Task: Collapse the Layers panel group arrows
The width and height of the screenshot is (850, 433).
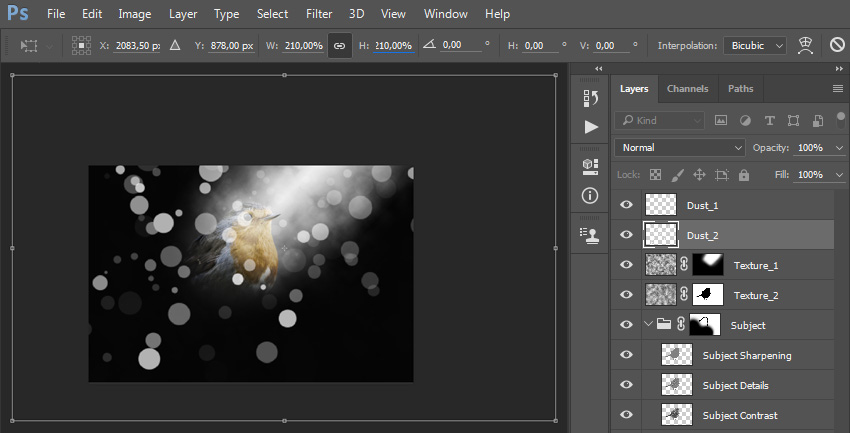Action: click(x=839, y=69)
